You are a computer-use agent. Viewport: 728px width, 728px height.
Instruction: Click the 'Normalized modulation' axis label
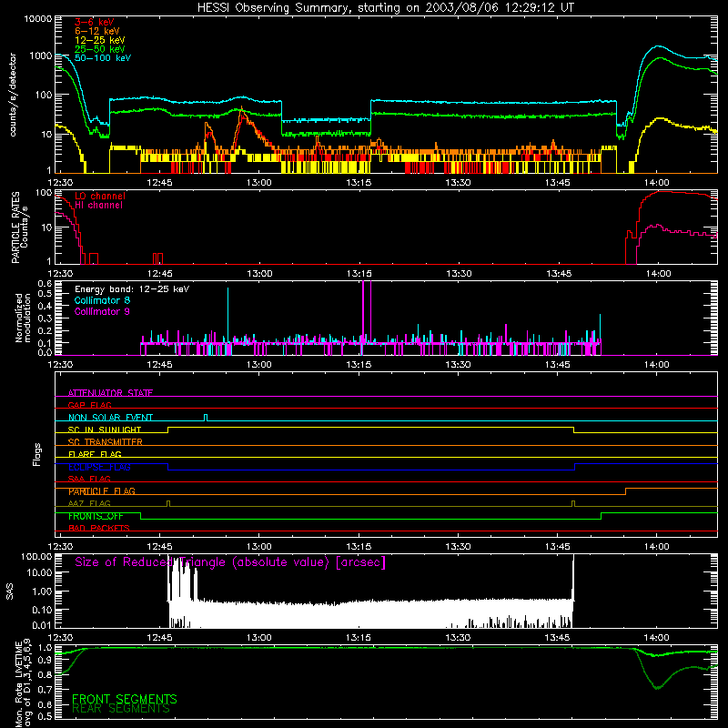point(22,318)
